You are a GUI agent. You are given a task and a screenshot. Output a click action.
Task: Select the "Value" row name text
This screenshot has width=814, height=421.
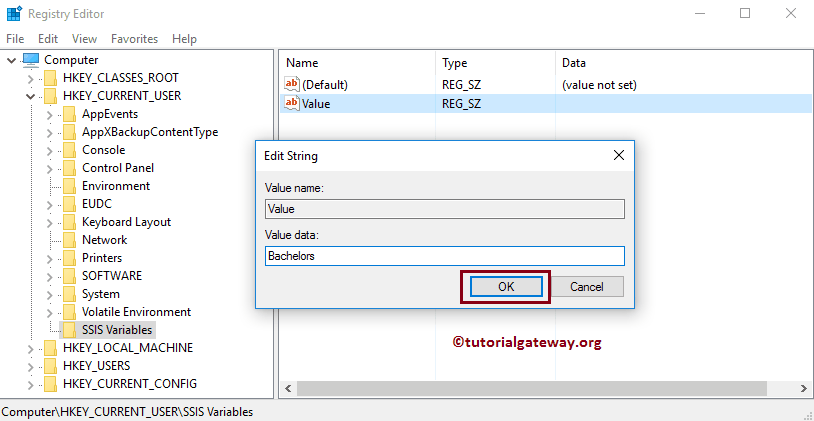coord(316,104)
